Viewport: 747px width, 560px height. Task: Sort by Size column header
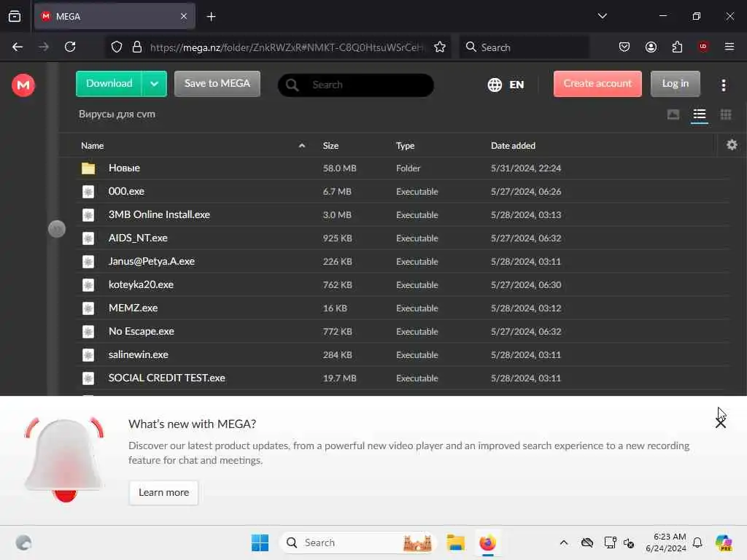[330, 146]
